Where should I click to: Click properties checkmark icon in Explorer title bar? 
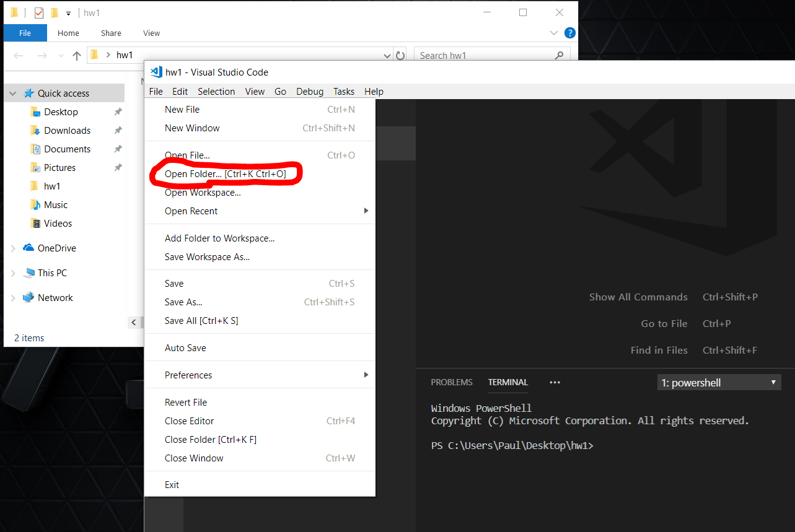click(39, 13)
